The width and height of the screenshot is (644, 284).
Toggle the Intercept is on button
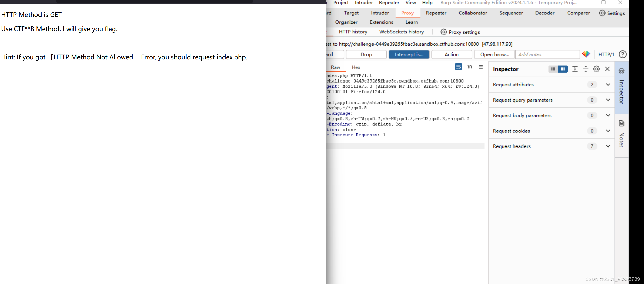click(409, 54)
